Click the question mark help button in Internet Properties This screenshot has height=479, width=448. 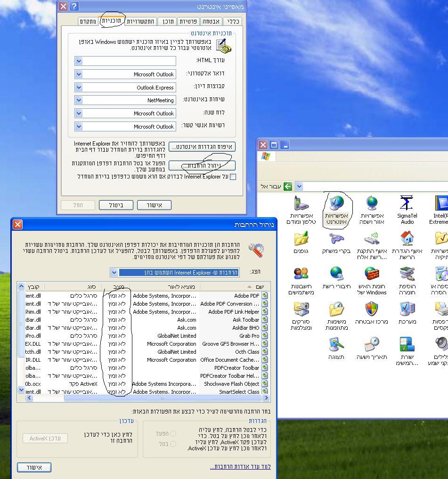coord(74,6)
